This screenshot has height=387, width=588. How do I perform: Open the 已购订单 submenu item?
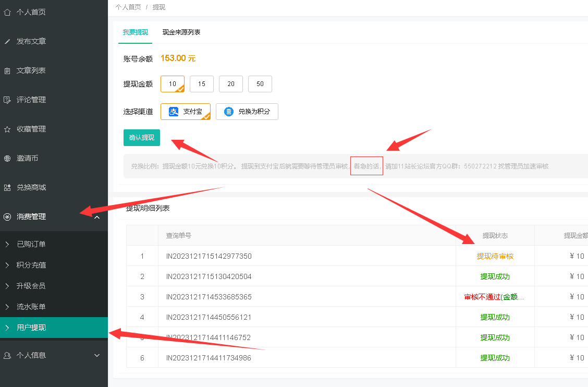(31, 244)
